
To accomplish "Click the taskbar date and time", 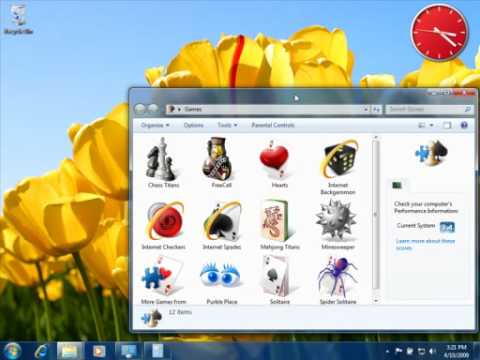I will pyautogui.click(x=456, y=351).
